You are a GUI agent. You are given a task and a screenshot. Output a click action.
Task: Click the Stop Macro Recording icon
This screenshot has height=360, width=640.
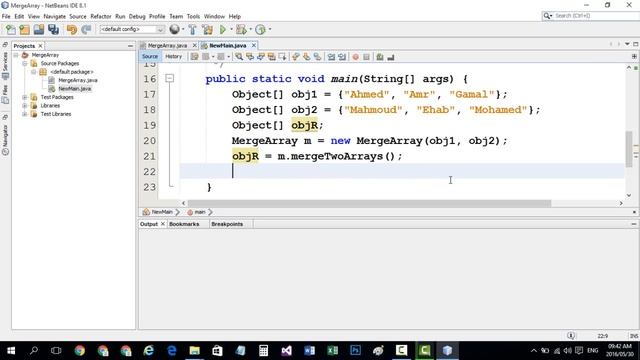coord(366,57)
